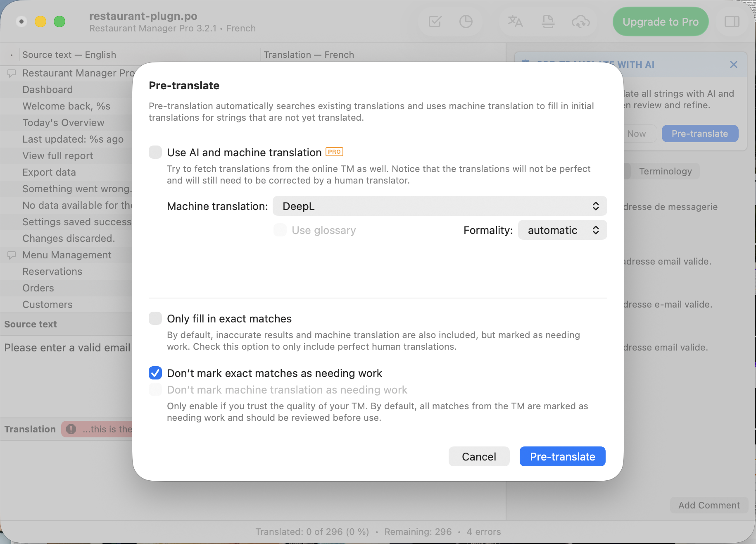Image resolution: width=756 pixels, height=544 pixels.
Task: Enable Use AI and machine translation
Action: (x=155, y=152)
